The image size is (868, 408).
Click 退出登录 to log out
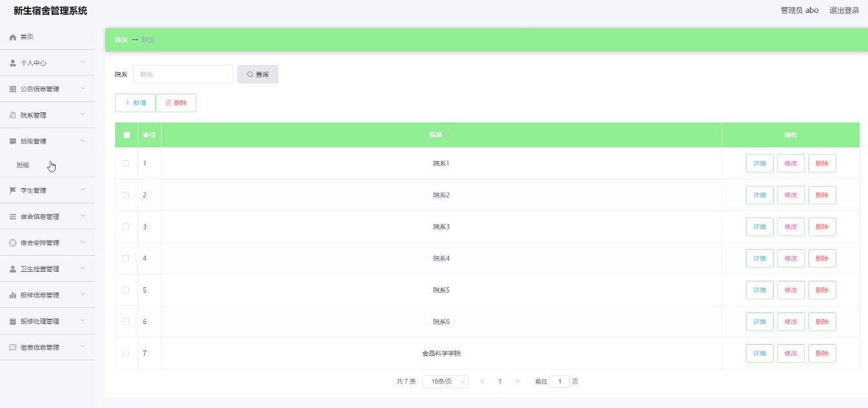tap(844, 10)
